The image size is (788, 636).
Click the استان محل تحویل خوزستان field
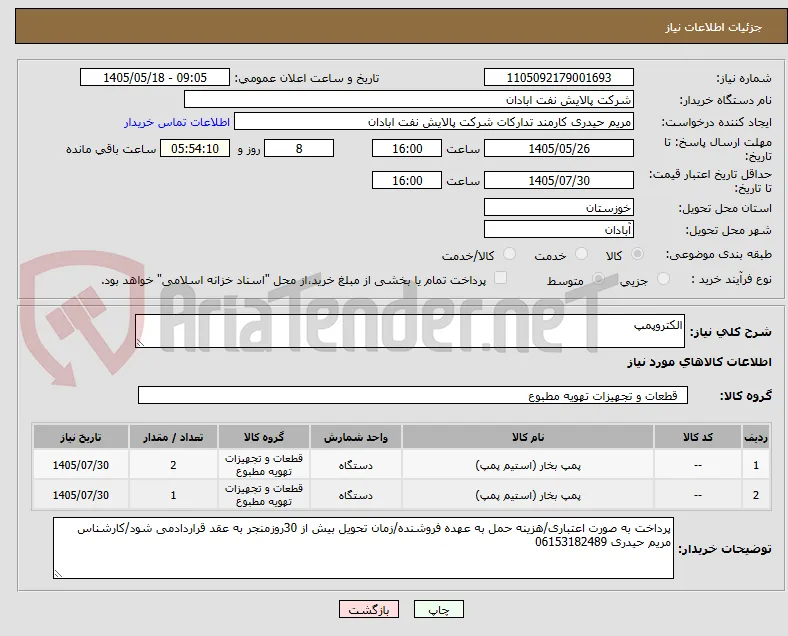click(x=559, y=207)
